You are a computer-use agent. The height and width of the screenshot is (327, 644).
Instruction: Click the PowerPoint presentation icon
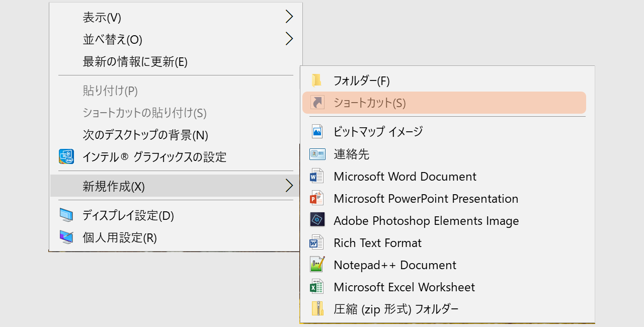pyautogui.click(x=317, y=198)
